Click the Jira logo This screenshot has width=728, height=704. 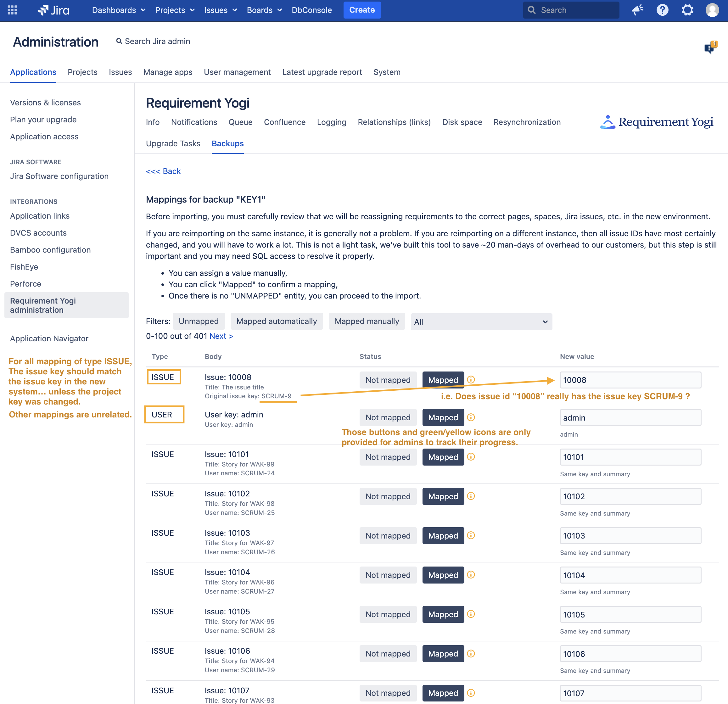click(x=54, y=10)
